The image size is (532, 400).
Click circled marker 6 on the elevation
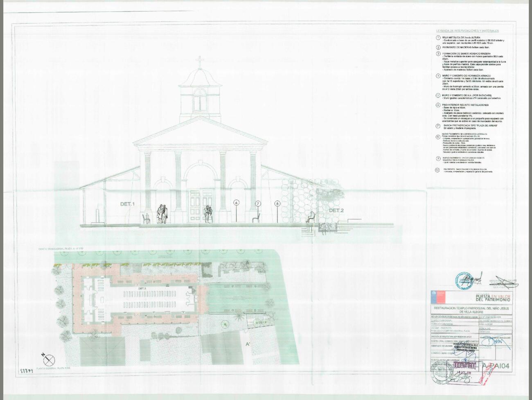(236, 203)
